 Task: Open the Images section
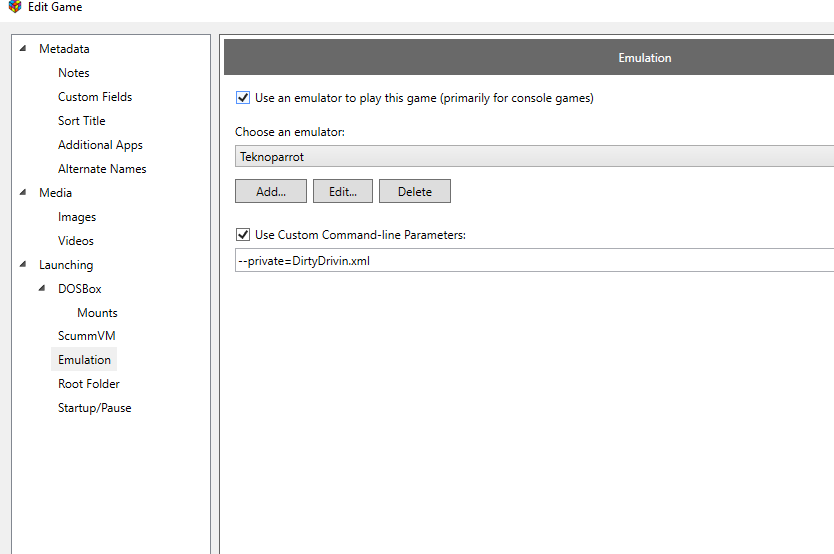(x=77, y=217)
